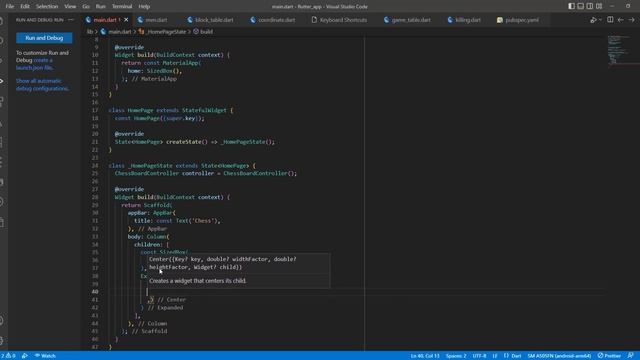Viewport: 640px width, 360px height.
Task: Click the 'home: SizedBox()' line
Action: pos(154,71)
